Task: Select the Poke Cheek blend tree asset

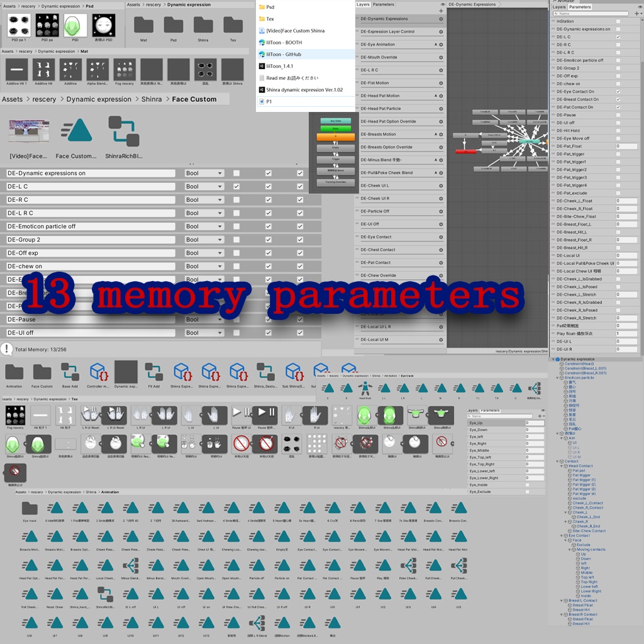Action: pyautogui.click(x=408, y=566)
